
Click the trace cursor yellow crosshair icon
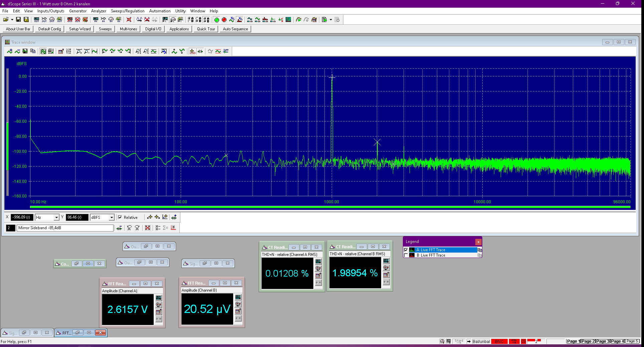point(192,51)
